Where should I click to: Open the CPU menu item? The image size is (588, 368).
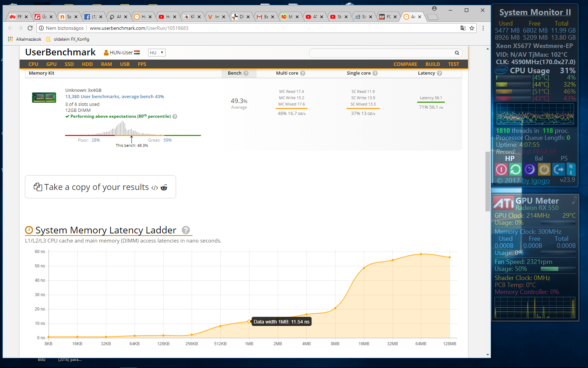click(33, 64)
